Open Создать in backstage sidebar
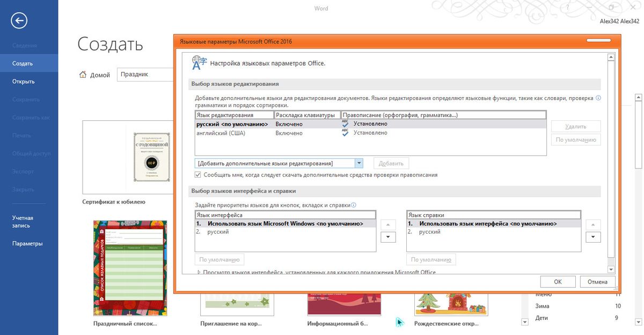The image size is (644, 335). coord(29,63)
